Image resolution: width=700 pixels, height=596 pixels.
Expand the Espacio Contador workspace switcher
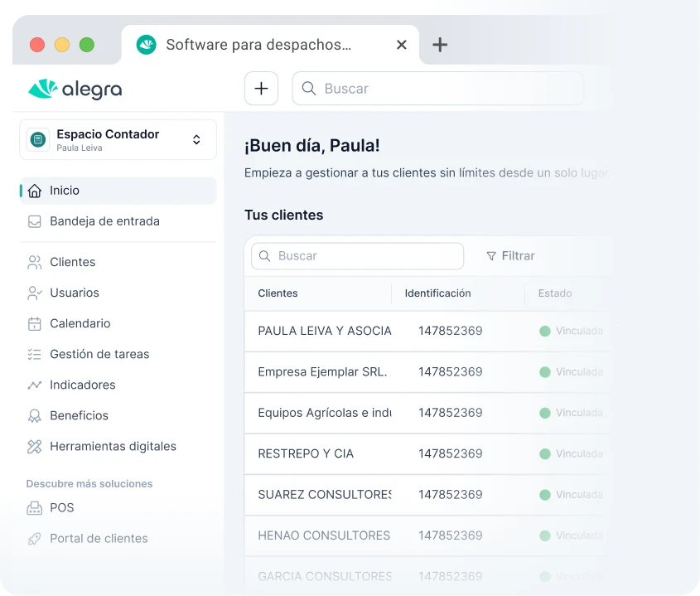(x=196, y=139)
